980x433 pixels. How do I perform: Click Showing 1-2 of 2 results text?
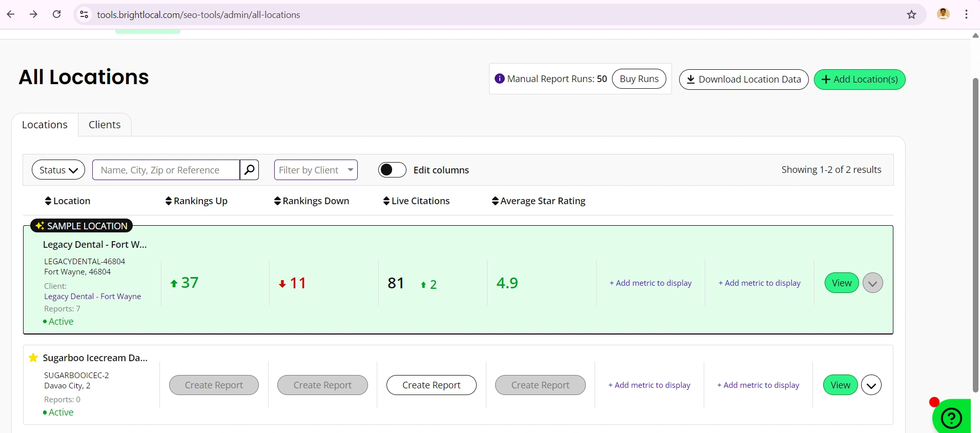tap(831, 170)
